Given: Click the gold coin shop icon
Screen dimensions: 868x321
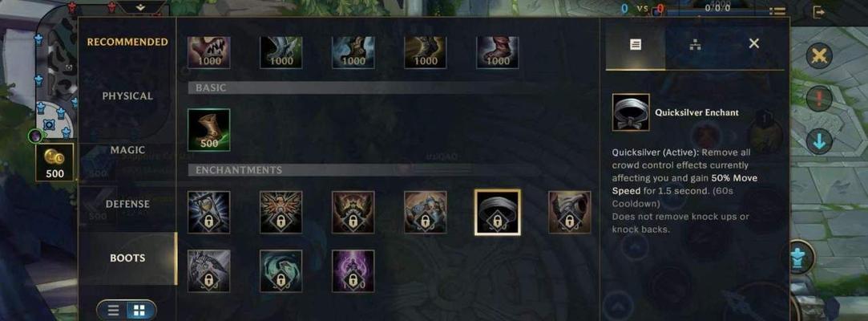Looking at the screenshot, I should click(55, 162).
